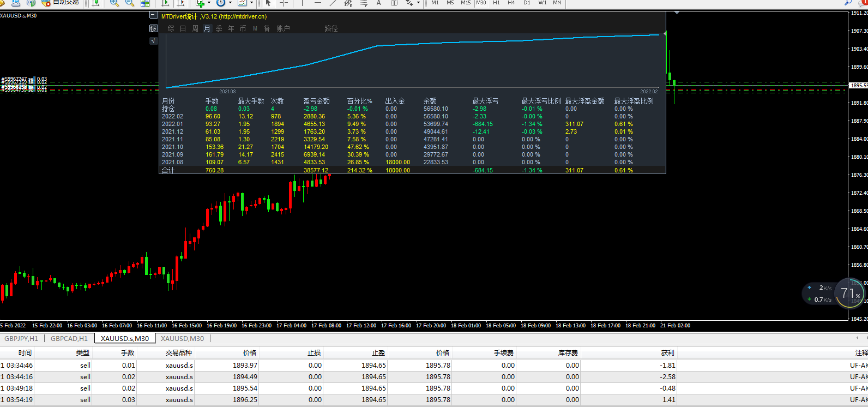Image resolution: width=868 pixels, height=407 pixels.
Task: Select the M30 timeframe button
Action: coord(481,3)
